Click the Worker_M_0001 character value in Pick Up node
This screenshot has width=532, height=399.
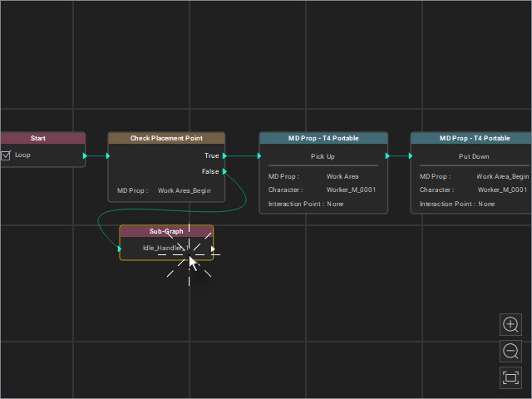(x=351, y=190)
